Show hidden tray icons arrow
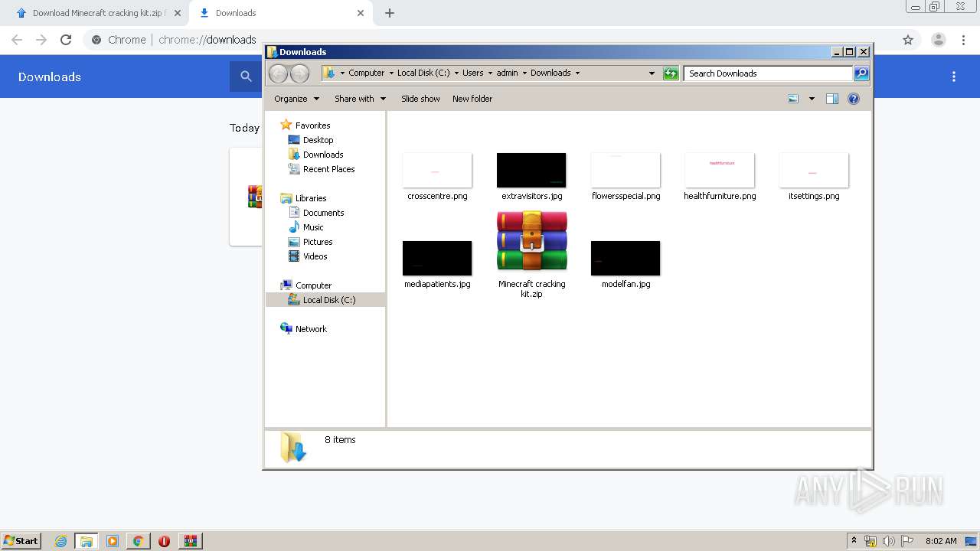This screenshot has width=980, height=551. click(x=854, y=541)
